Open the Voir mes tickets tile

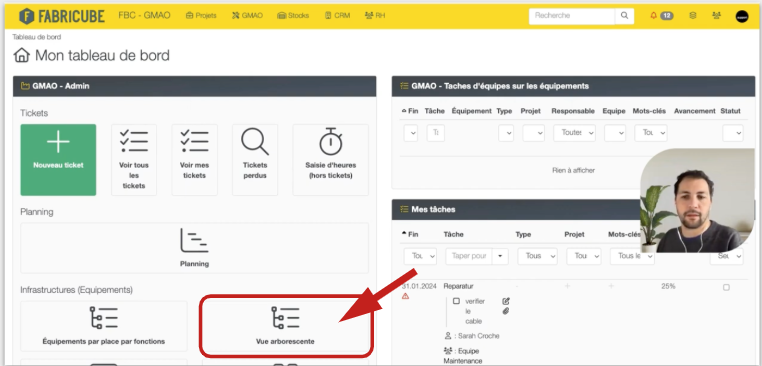[x=194, y=160]
